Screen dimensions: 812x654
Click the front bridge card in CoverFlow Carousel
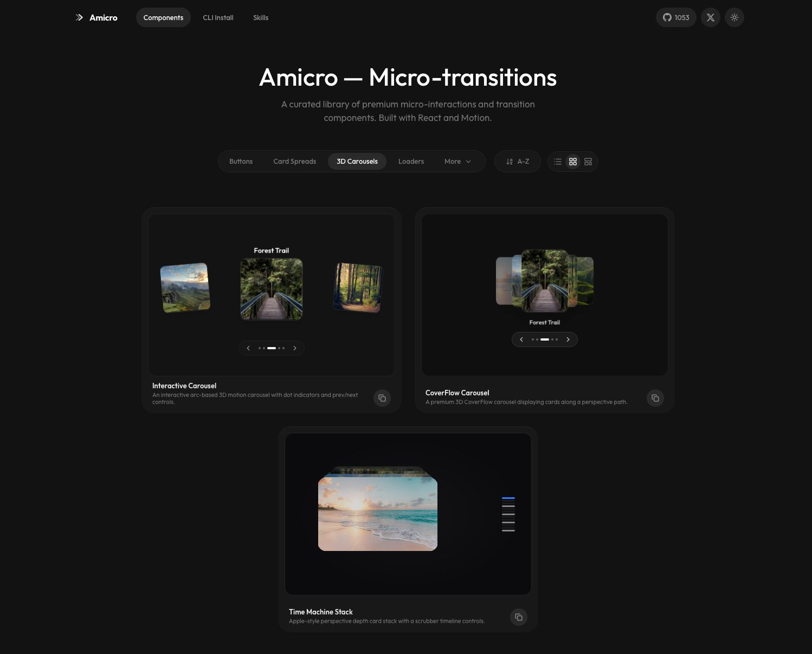545,281
